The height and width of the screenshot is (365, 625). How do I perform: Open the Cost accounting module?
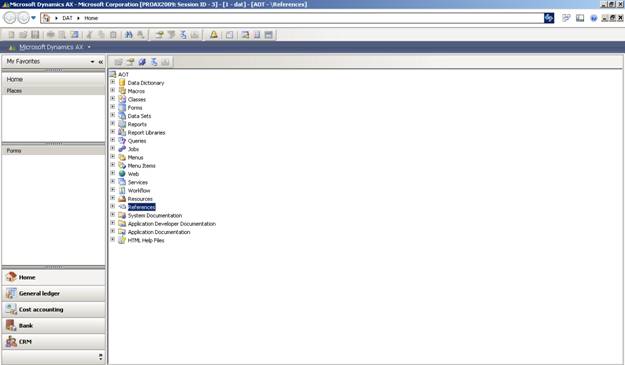(x=54, y=310)
